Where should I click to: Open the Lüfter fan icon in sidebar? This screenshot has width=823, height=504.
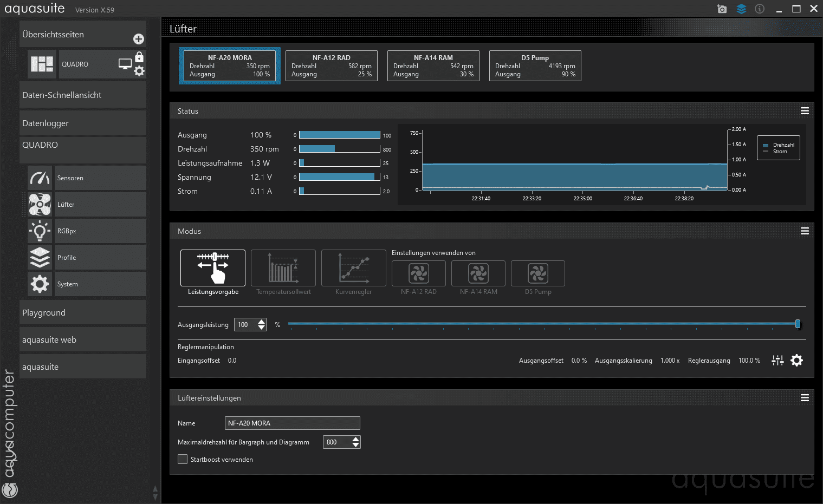pos(40,205)
